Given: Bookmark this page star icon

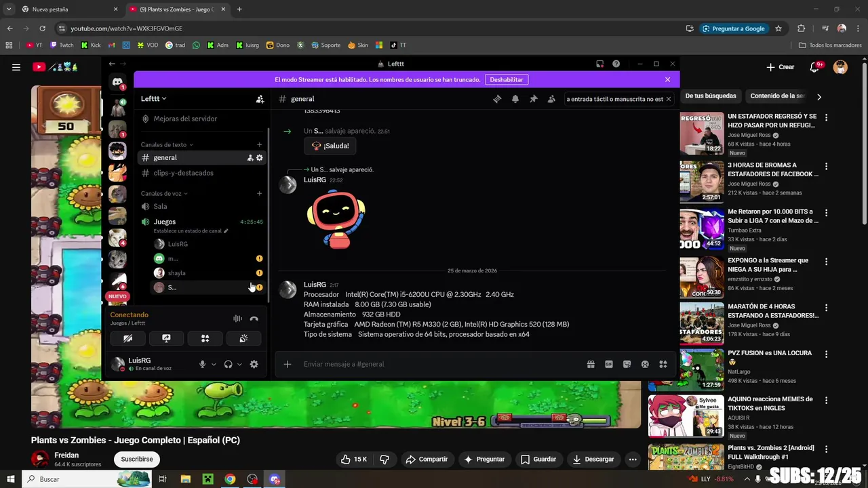Looking at the screenshot, I should click(x=778, y=28).
